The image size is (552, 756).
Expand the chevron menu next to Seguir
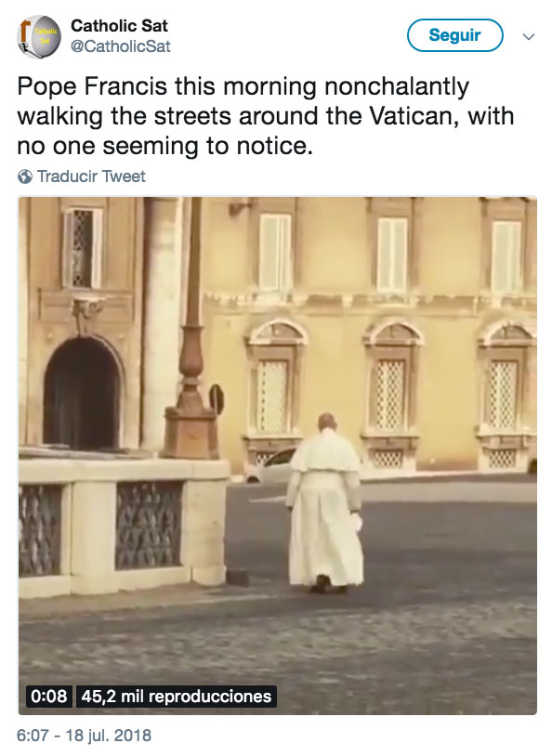click(x=529, y=36)
